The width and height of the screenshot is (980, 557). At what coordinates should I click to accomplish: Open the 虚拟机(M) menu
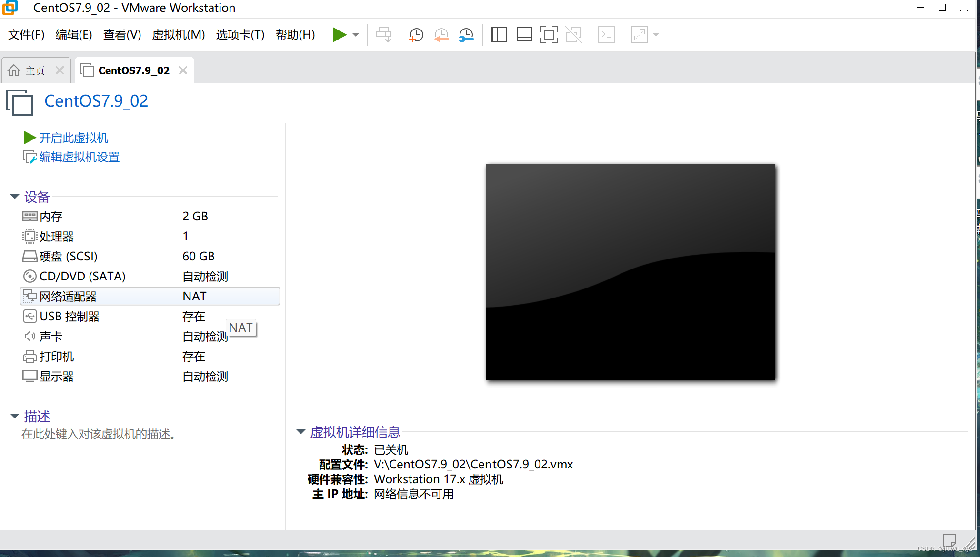(179, 35)
